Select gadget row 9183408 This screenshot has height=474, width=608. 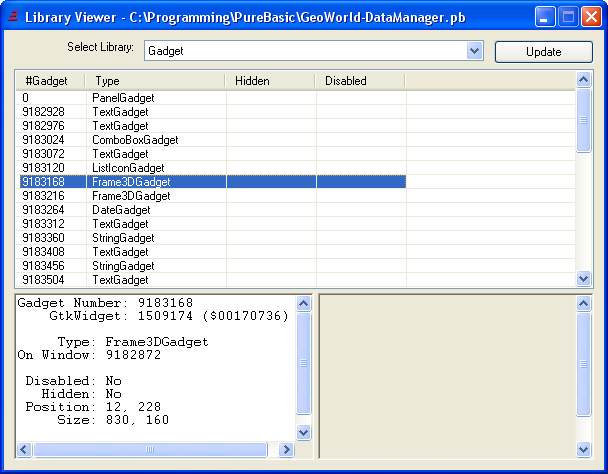(212, 252)
